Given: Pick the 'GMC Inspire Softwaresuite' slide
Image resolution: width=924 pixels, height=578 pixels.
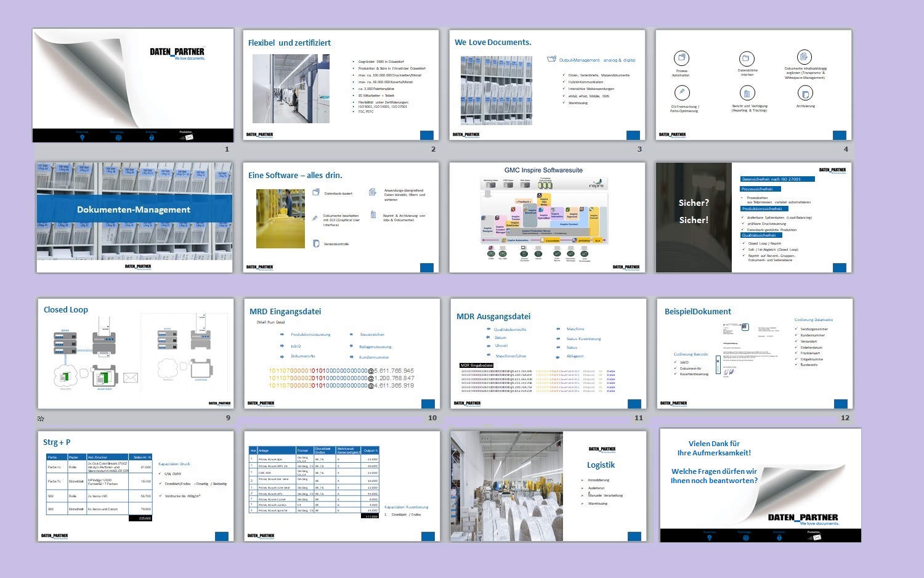Looking at the screenshot, I should coord(547,218).
